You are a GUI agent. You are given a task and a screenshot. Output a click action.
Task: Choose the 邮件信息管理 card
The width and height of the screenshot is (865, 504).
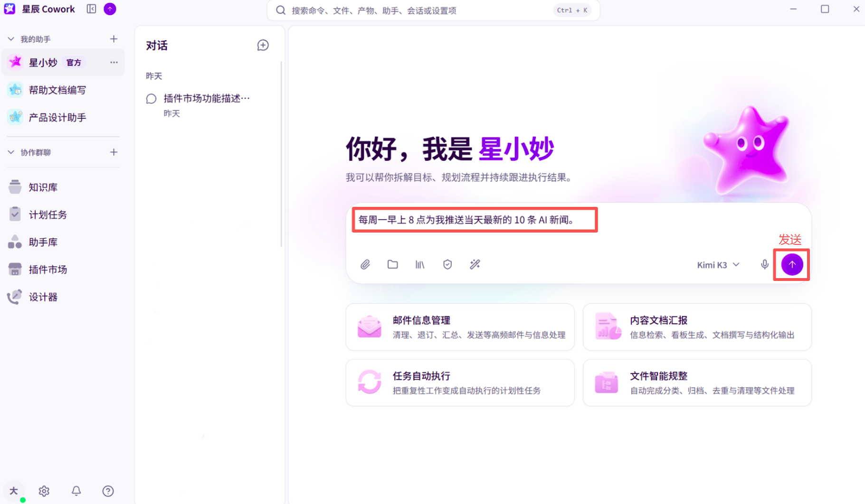click(x=460, y=327)
